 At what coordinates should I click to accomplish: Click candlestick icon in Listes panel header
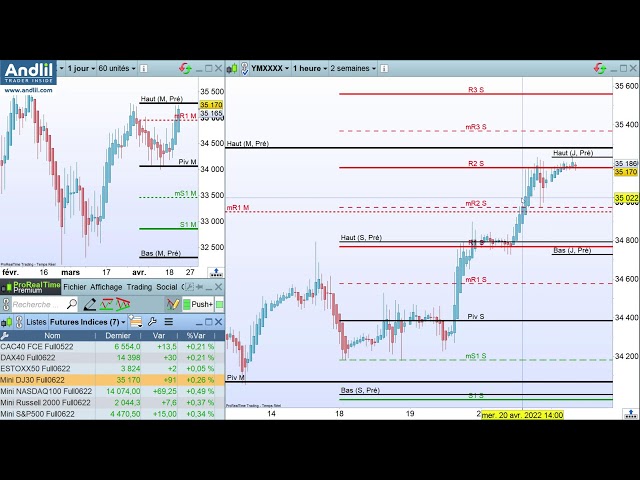[6, 322]
